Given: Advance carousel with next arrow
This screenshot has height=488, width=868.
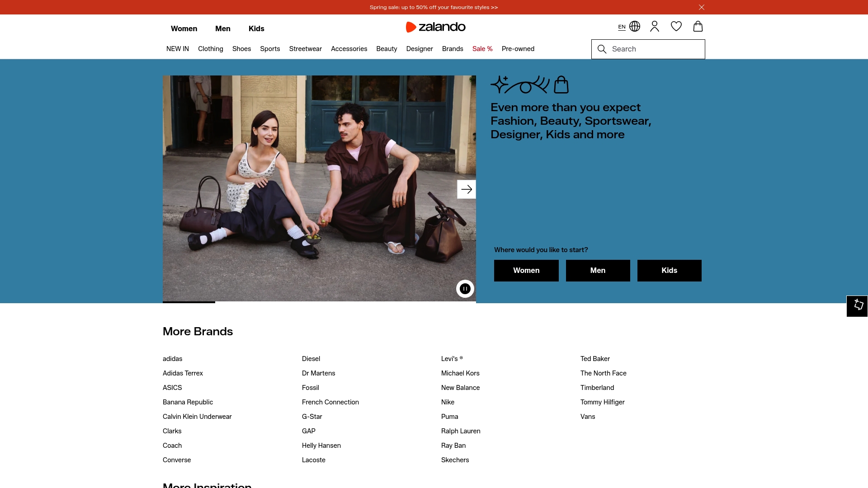Looking at the screenshot, I should pos(467,189).
